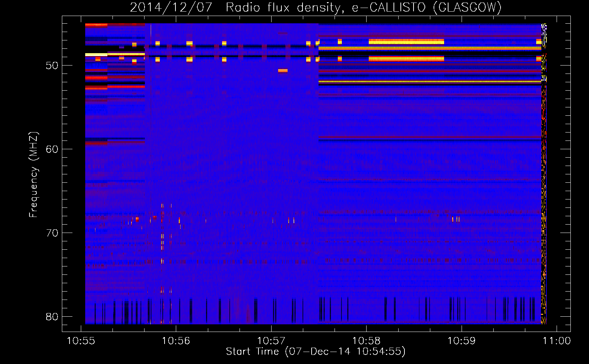589x364 pixels.
Task: Click the '50' frequency tick label
Action: [52, 66]
